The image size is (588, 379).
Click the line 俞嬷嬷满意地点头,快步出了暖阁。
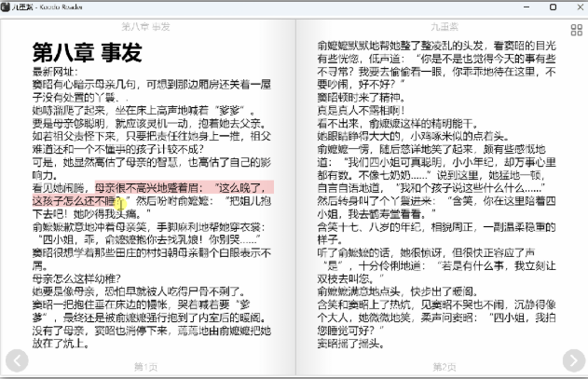coord(398,291)
